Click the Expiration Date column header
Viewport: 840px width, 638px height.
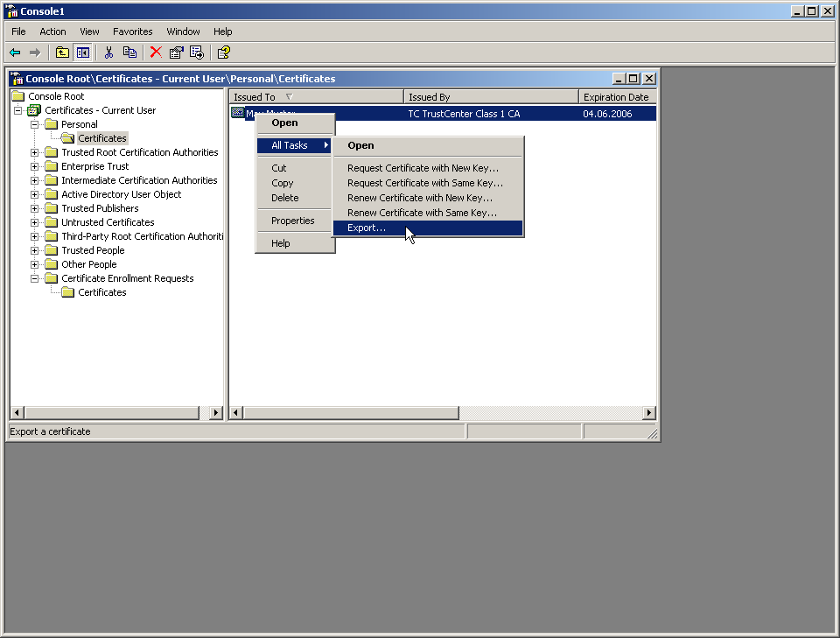click(616, 97)
